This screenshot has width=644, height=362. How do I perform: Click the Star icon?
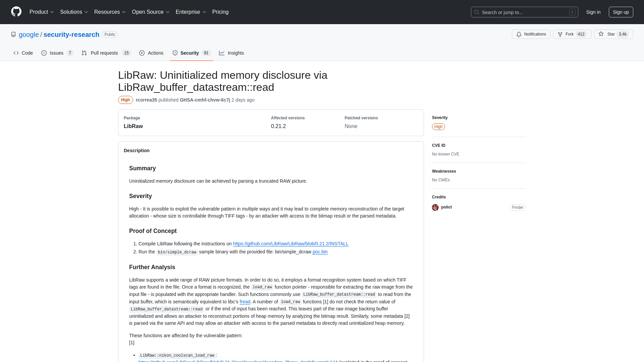click(601, 34)
